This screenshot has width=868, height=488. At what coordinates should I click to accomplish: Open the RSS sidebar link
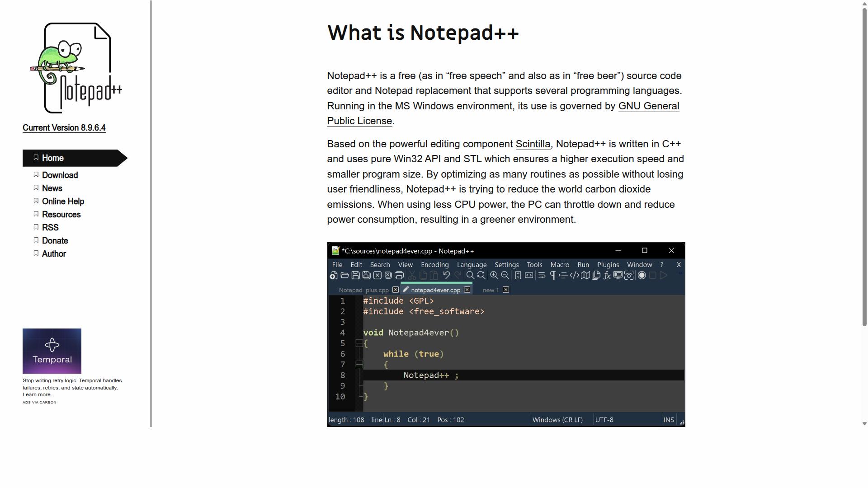[x=50, y=228]
